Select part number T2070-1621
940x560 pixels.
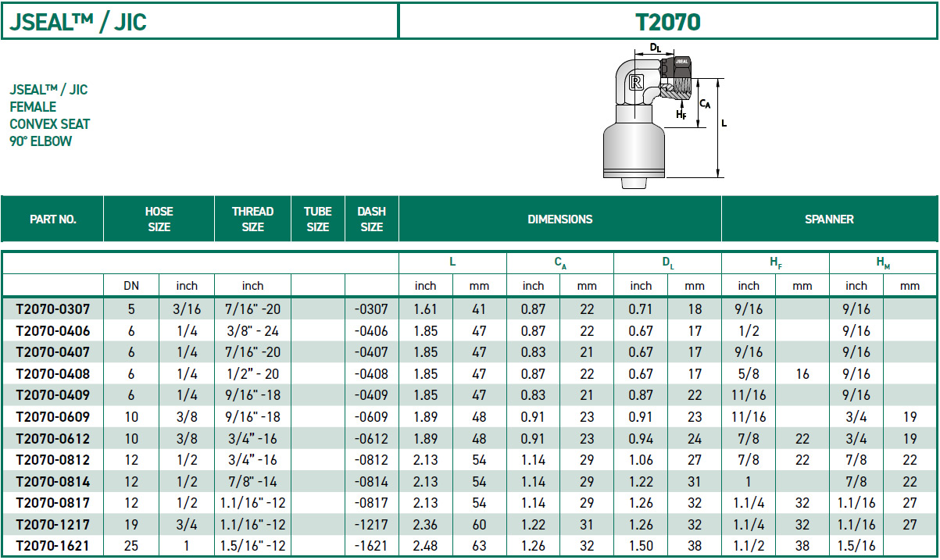(53, 546)
